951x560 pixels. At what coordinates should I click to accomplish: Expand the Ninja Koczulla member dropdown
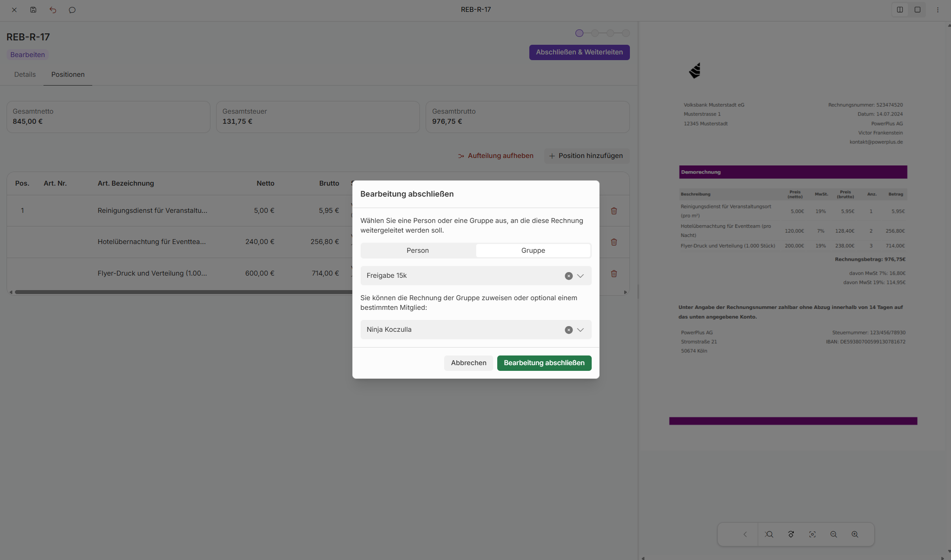(x=580, y=330)
